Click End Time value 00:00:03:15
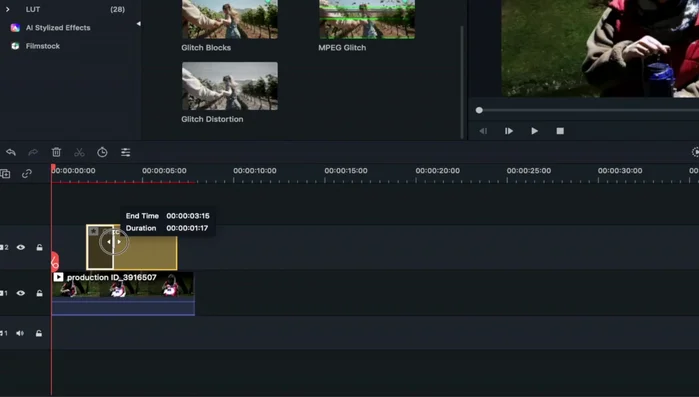This screenshot has height=397, width=699. pyautogui.click(x=188, y=216)
